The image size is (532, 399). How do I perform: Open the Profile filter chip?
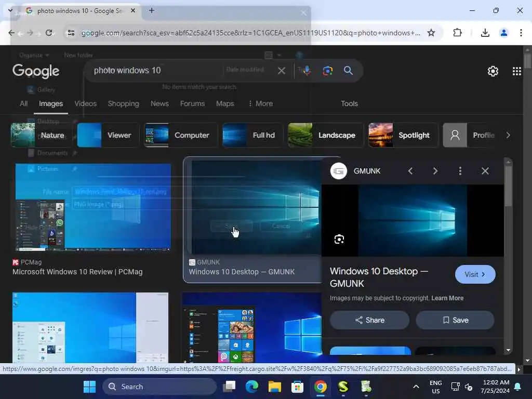point(470,135)
